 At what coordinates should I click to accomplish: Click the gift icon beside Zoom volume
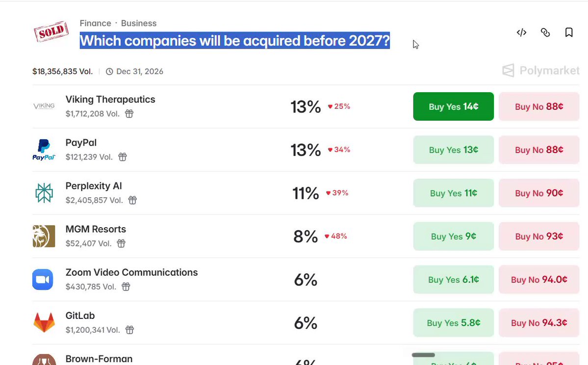(x=126, y=287)
